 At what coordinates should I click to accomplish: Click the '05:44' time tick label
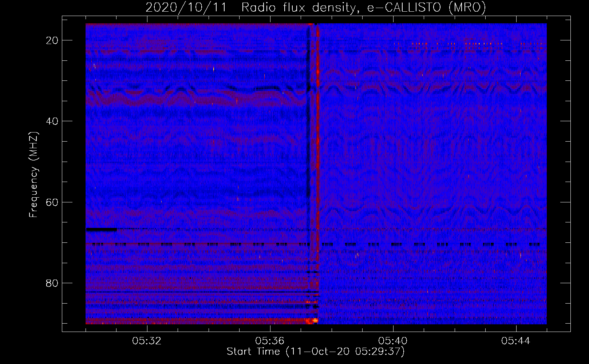516,341
